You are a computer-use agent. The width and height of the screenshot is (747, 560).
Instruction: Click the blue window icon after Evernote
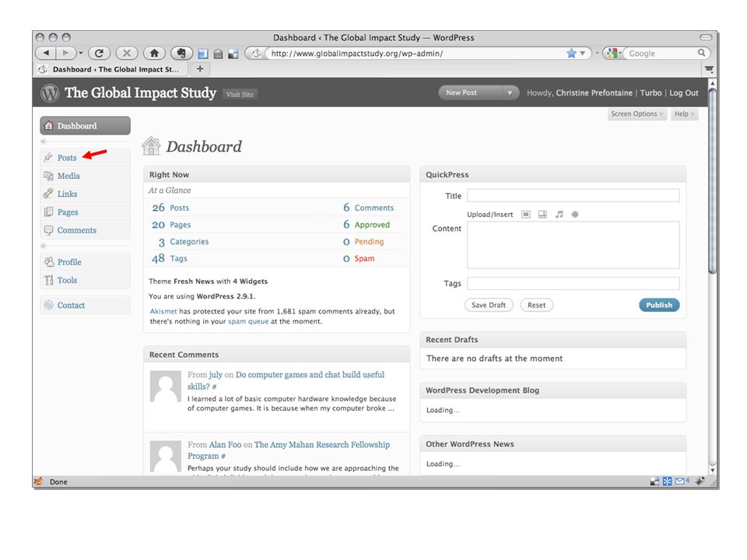coord(203,54)
